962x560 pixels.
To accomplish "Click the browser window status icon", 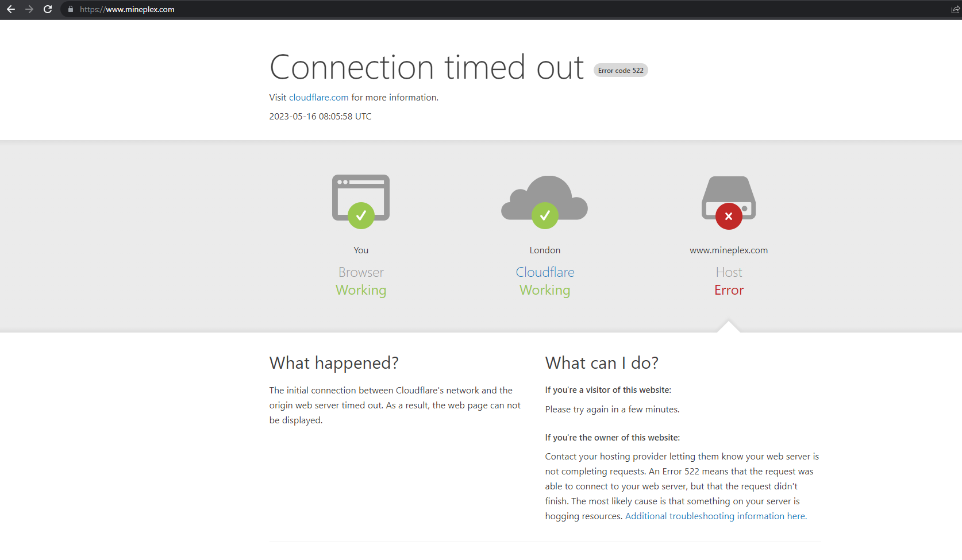I will 361,202.
